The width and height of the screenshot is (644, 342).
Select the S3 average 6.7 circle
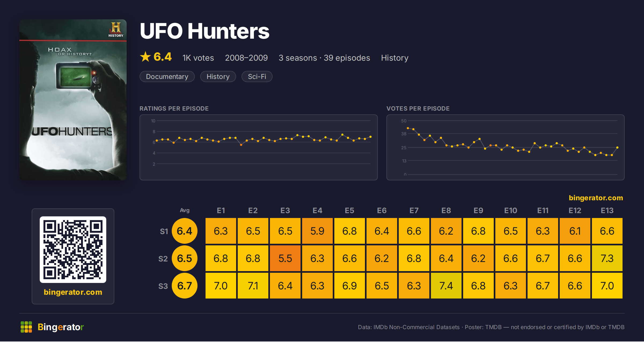point(185,286)
